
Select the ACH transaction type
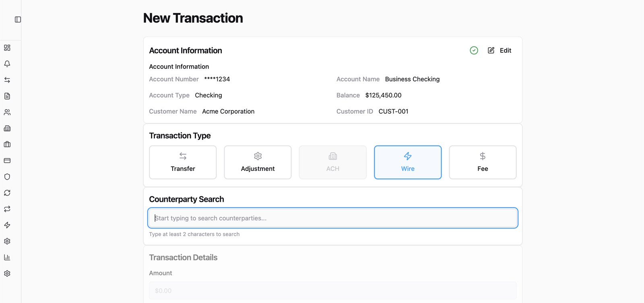333,162
